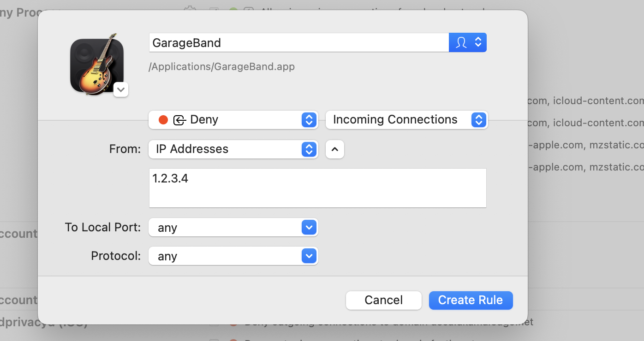Open the Deny action dropdown
Image resolution: width=644 pixels, height=341 pixels.
233,120
